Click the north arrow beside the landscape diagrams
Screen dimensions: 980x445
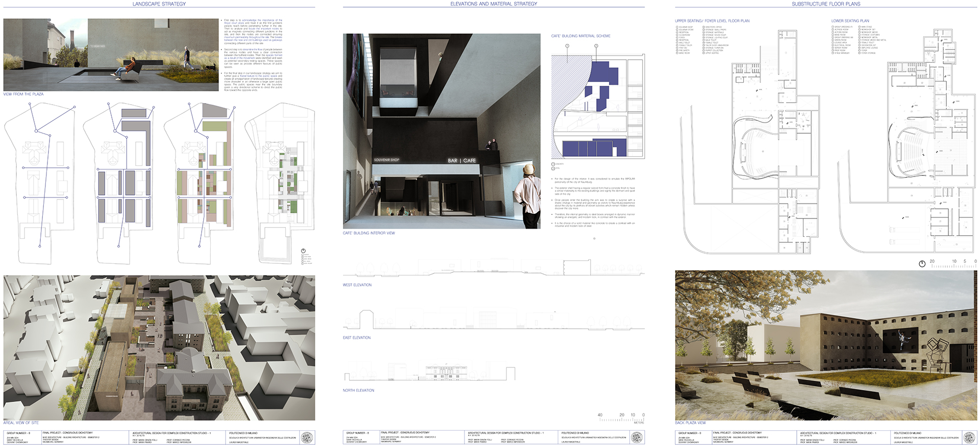[x=303, y=251]
